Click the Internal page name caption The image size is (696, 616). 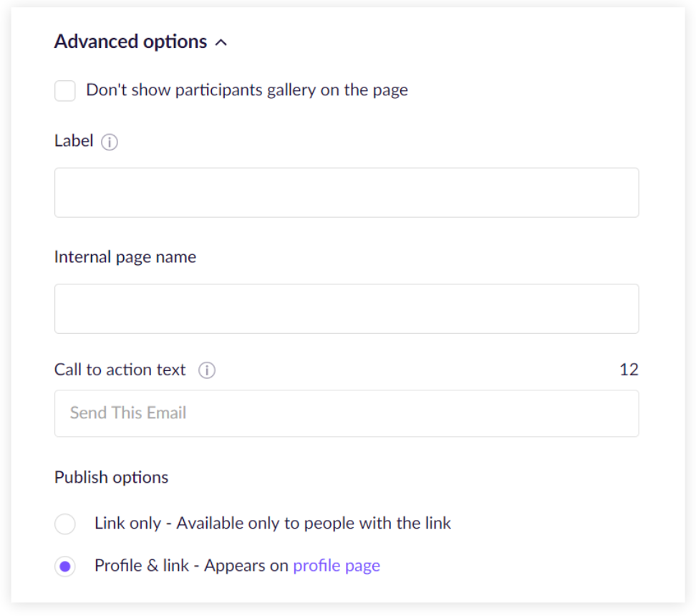pos(125,257)
